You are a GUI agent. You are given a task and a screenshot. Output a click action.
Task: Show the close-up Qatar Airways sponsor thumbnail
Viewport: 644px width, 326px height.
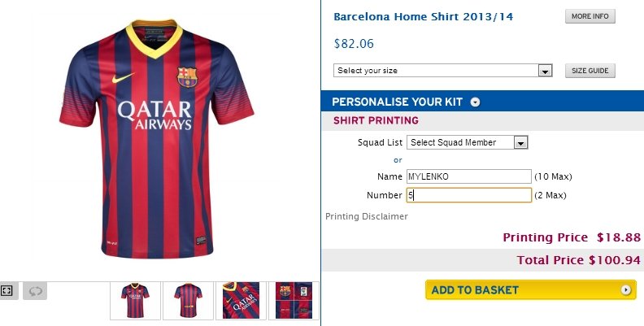click(x=240, y=301)
